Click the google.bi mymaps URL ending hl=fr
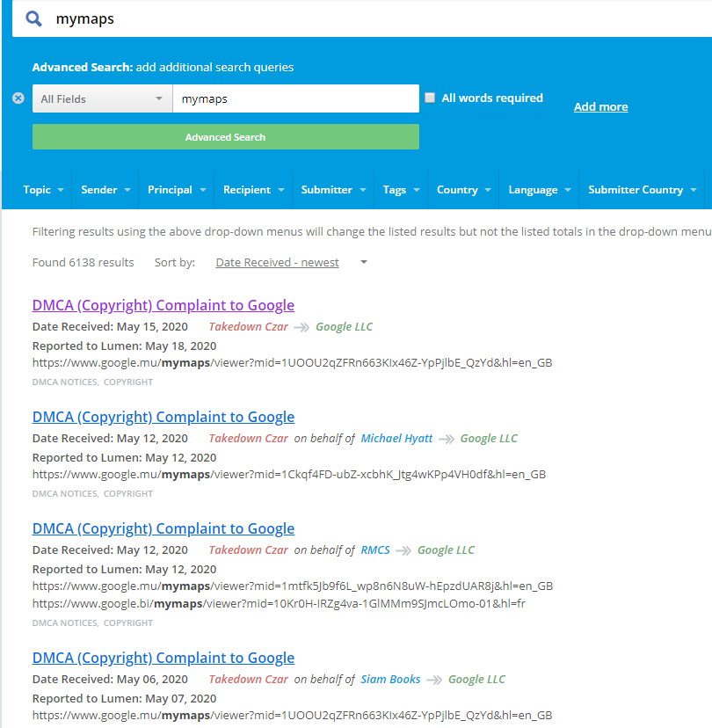712x728 pixels. 279,603
